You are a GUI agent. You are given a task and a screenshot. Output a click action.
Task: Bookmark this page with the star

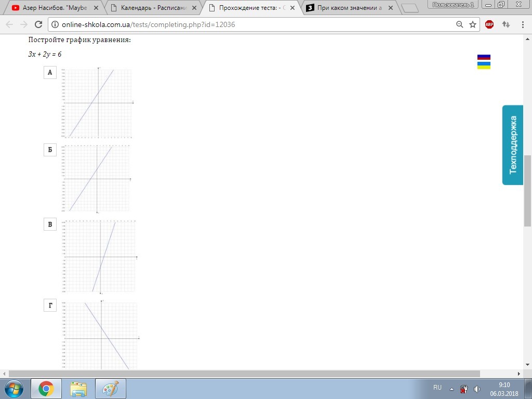473,24
